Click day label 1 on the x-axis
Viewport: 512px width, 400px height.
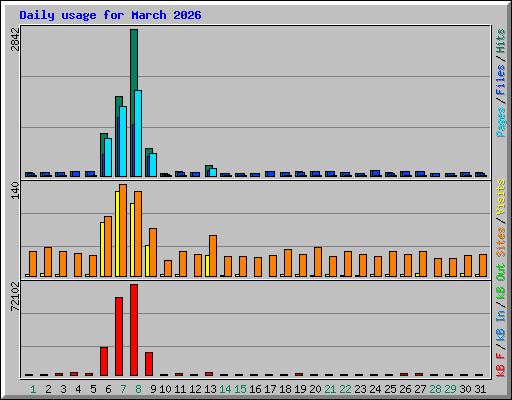33,389
